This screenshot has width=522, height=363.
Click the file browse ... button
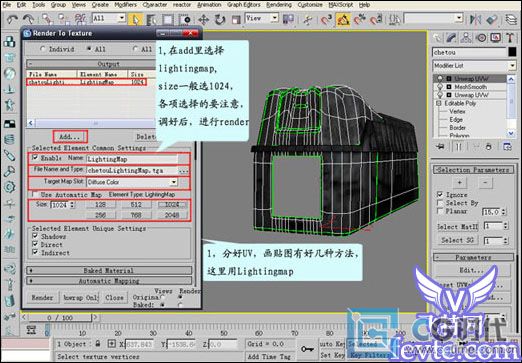coord(184,171)
